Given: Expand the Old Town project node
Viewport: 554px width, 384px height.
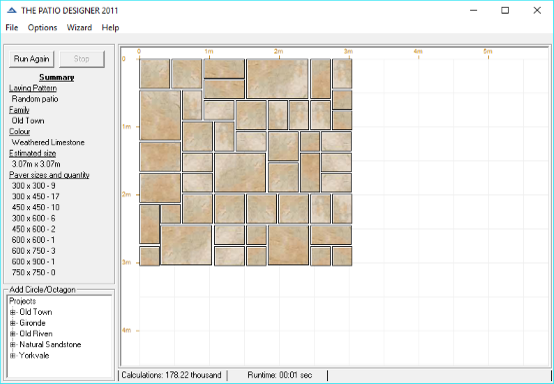Looking at the screenshot, I should 13,312.
